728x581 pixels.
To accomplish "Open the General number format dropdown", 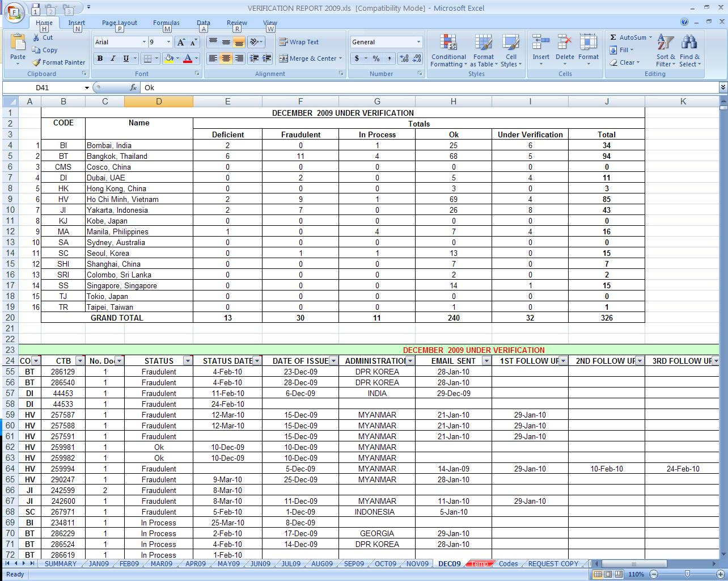I will [x=418, y=42].
